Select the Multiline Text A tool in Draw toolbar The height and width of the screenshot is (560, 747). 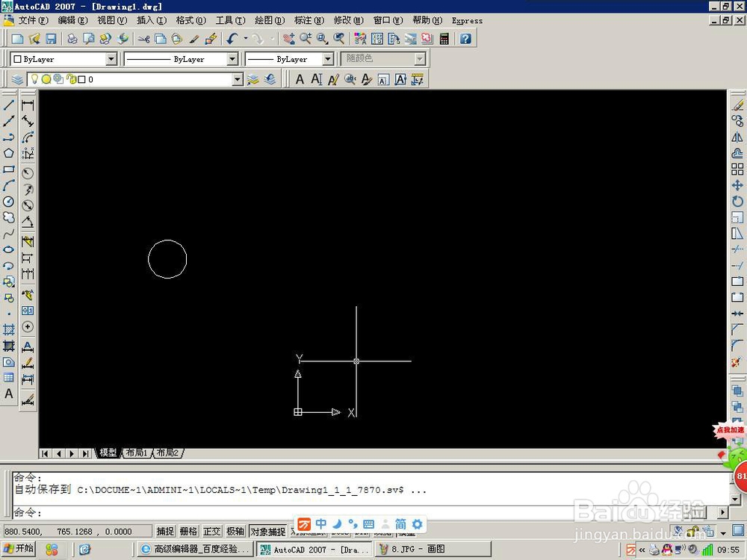tap(8, 393)
